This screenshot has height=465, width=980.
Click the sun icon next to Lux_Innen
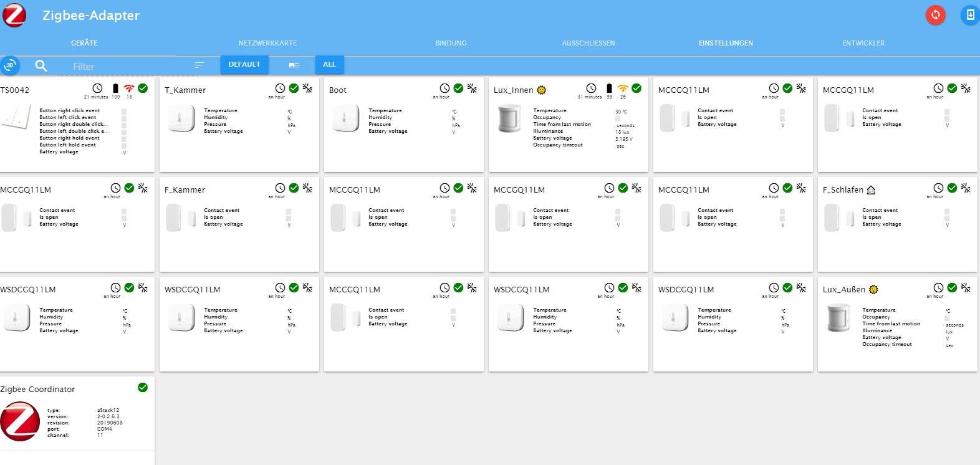[542, 90]
